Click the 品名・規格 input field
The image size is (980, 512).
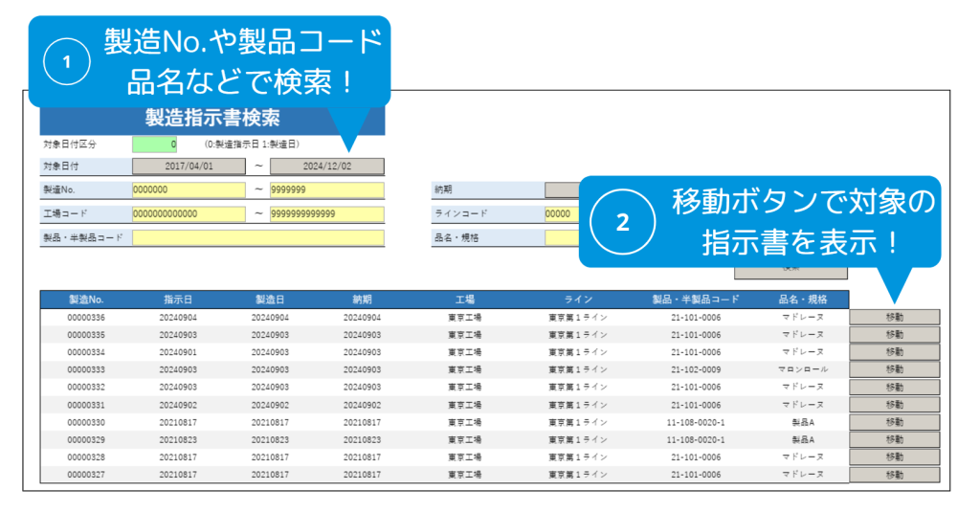562,237
